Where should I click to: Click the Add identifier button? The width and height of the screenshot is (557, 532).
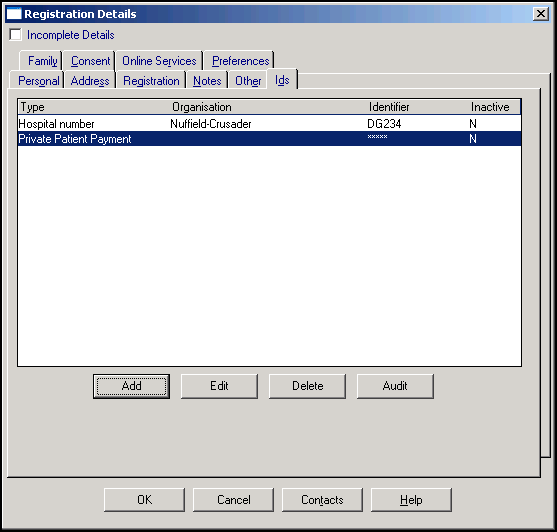(x=131, y=386)
